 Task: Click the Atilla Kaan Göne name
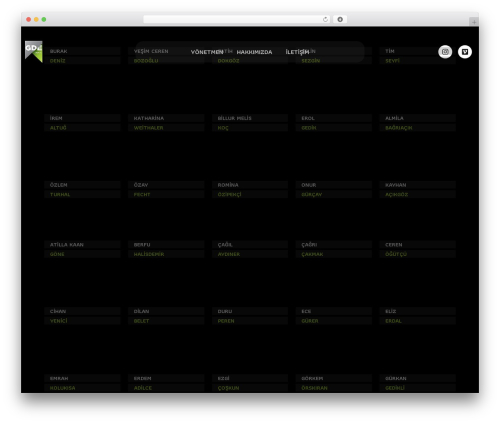[82, 249]
